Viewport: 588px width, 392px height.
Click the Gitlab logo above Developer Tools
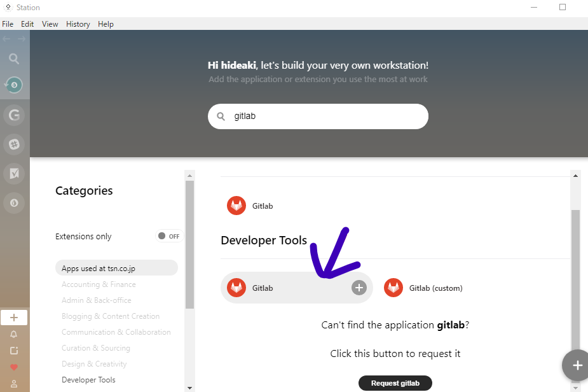[x=236, y=206]
